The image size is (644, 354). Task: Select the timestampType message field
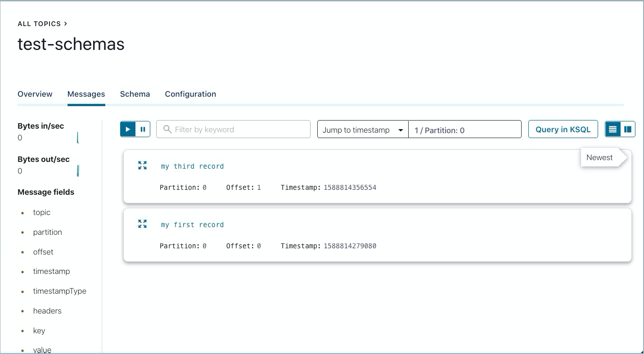point(59,291)
